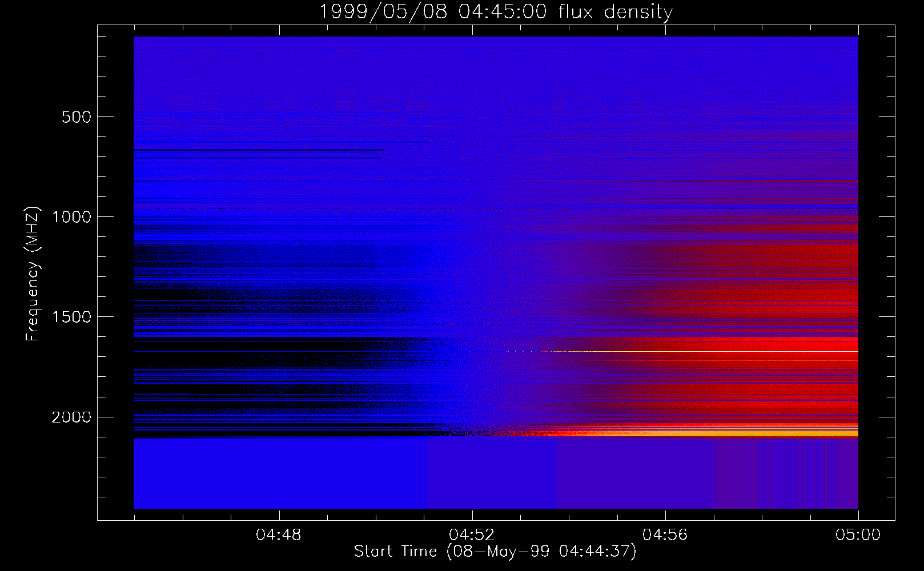Select the '2000' frequency axis label
The image size is (924, 571).
71,417
